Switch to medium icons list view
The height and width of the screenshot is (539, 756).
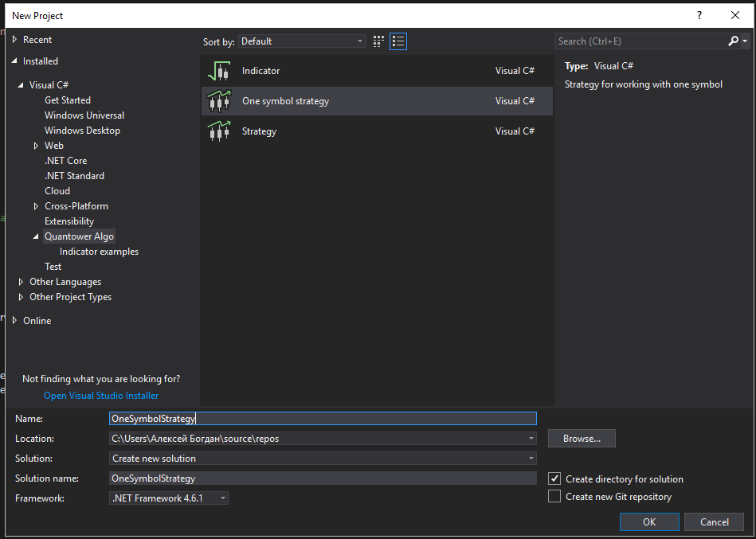tap(398, 41)
